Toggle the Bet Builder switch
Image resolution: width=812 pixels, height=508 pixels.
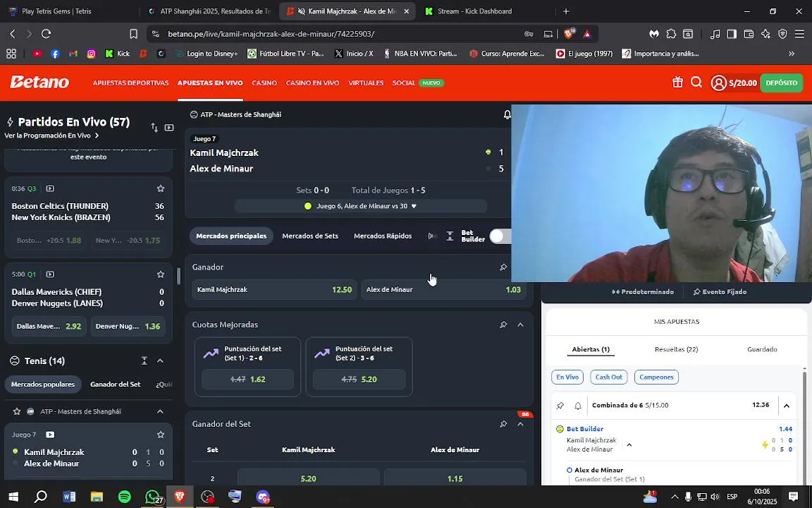[x=500, y=236]
